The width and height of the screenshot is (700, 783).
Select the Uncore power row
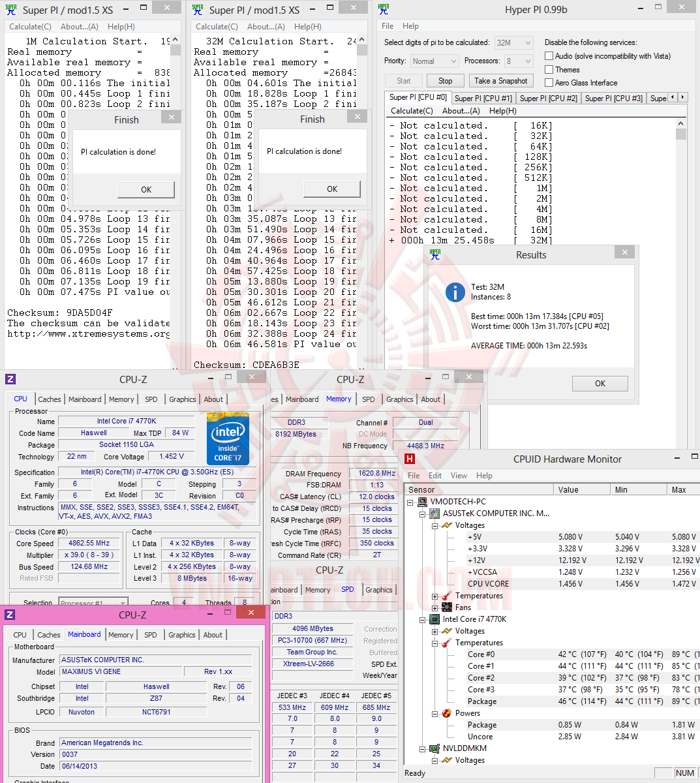552,737
